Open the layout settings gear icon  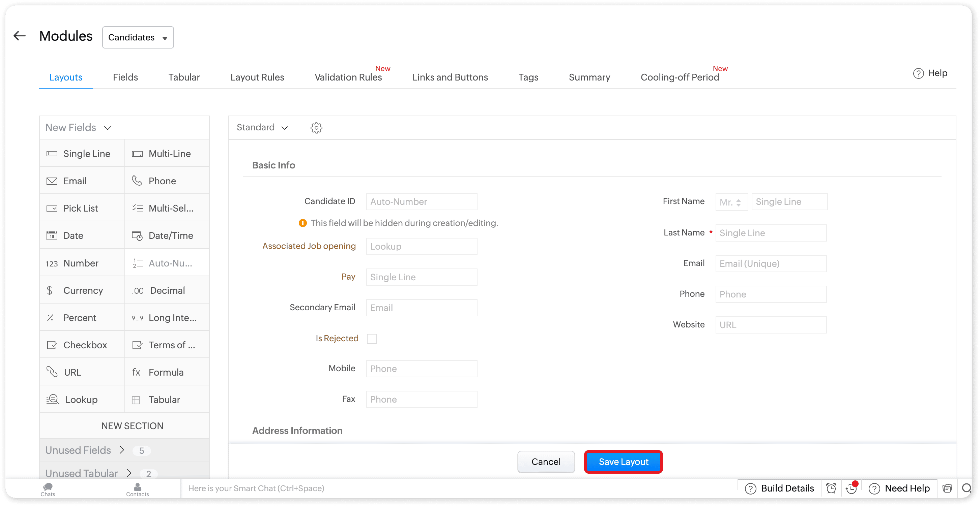(316, 128)
